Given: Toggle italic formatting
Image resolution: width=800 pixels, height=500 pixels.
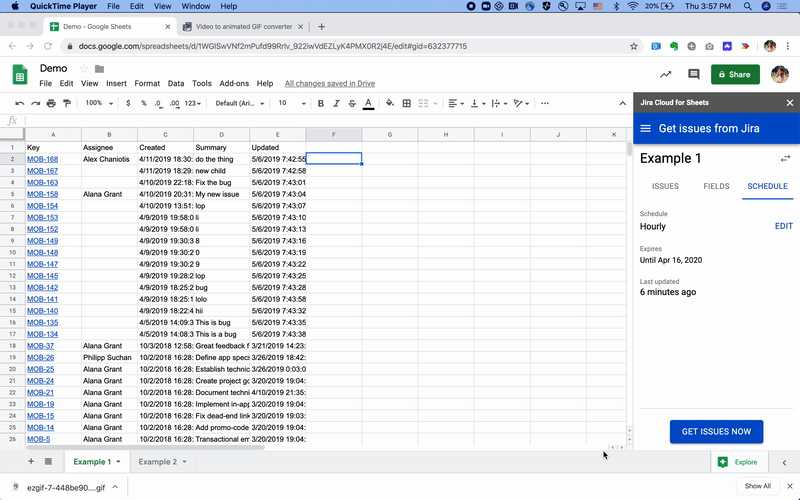Looking at the screenshot, I should [x=336, y=104].
